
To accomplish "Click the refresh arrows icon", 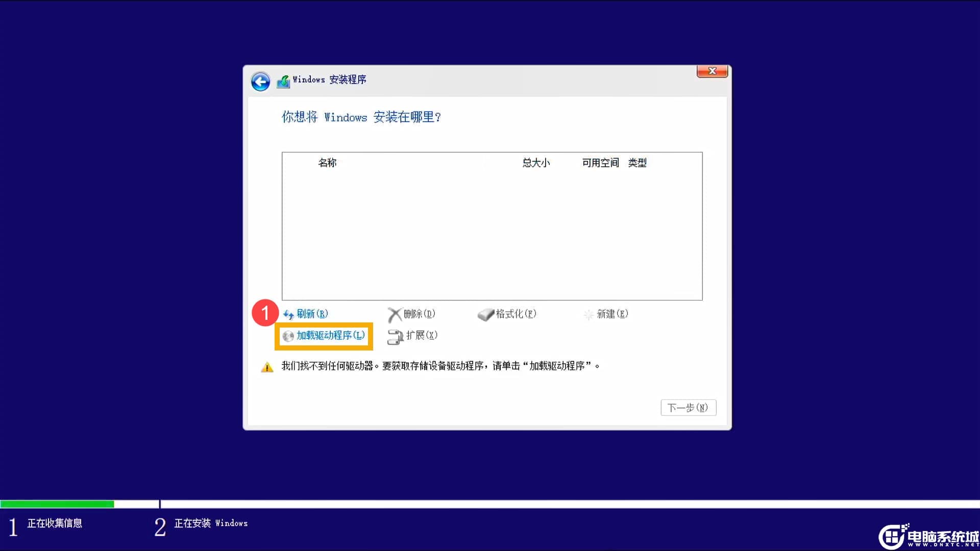I will point(288,314).
